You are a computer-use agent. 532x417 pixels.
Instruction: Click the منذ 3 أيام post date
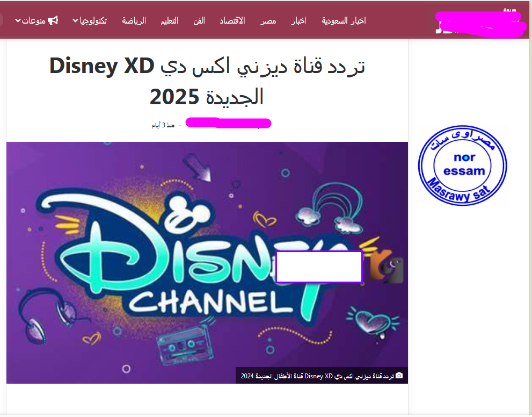pyautogui.click(x=163, y=125)
